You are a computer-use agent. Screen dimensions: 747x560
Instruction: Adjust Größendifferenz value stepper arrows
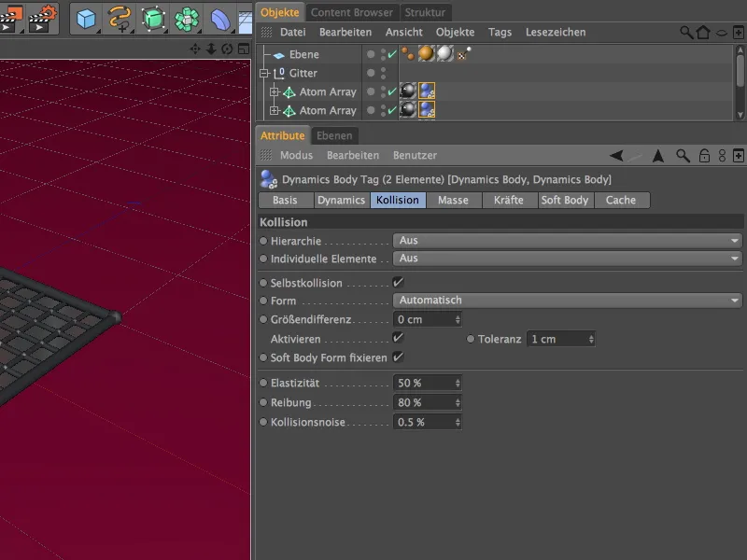458,319
